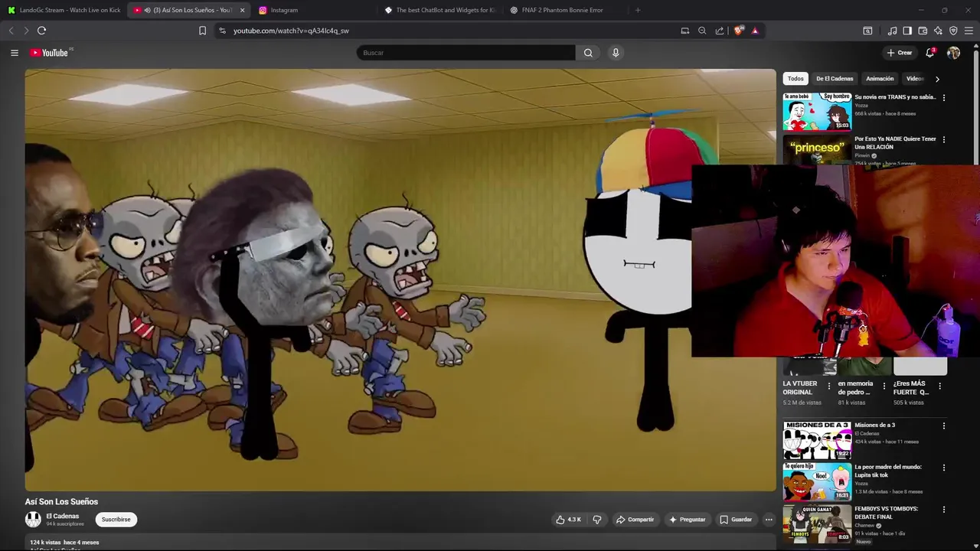
Task: Toggle the browser sidebar panel
Action: point(907,31)
